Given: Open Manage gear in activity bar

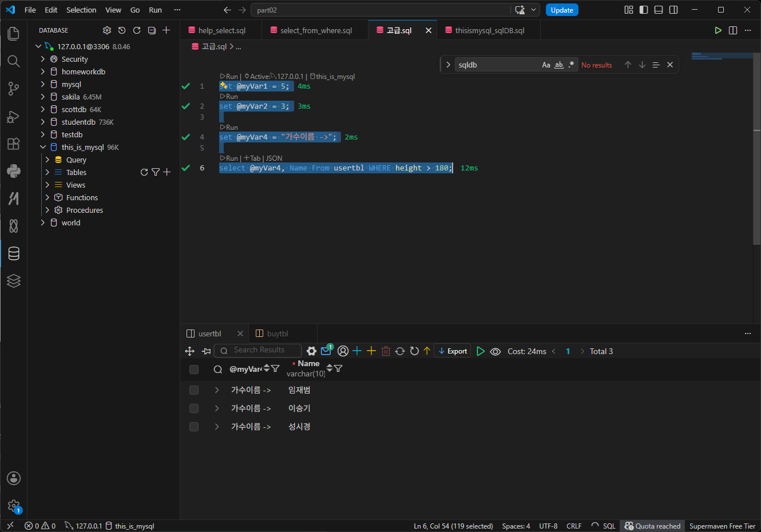Looking at the screenshot, I should 14,506.
